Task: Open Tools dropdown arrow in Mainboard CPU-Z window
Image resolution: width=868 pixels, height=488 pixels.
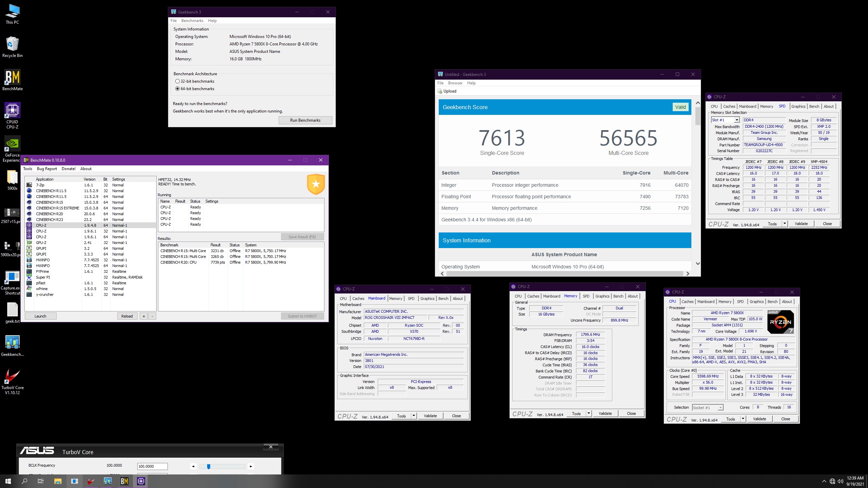Action: click(414, 416)
